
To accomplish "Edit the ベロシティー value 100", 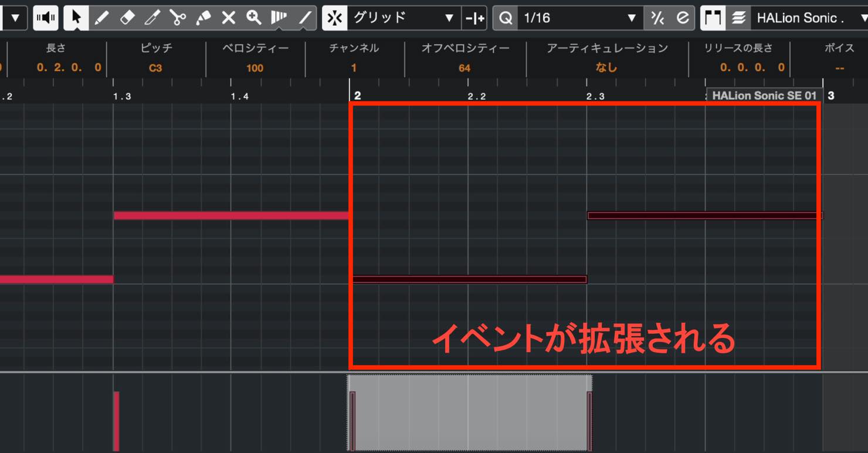I will (x=255, y=68).
